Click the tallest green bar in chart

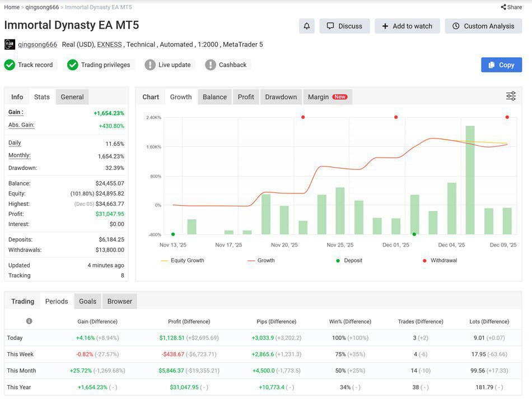tap(470, 179)
